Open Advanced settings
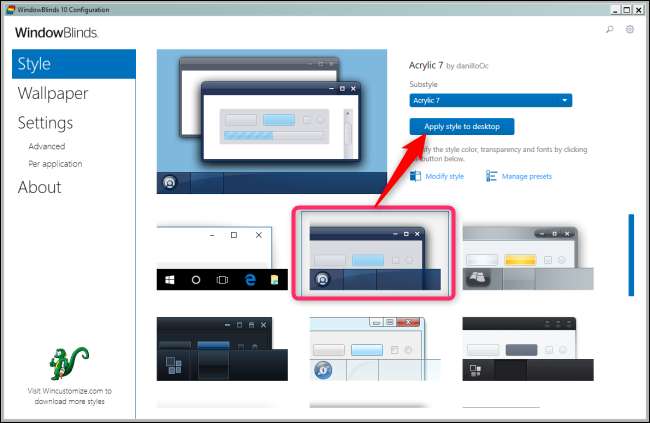This screenshot has width=650, height=423. (47, 146)
